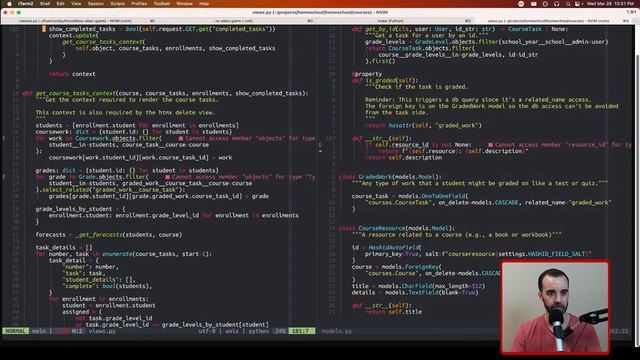Viewport: 640px width, 360px height.
Task: Click the 'task_details = []' line
Action: click(64, 247)
